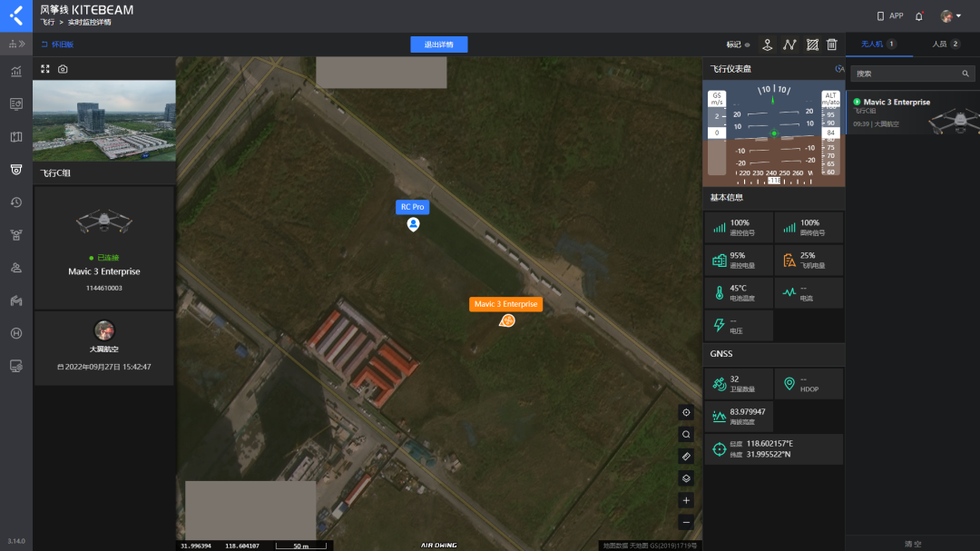Open the dashboard monitor sidebar icon
980x551 pixels.
click(16, 103)
